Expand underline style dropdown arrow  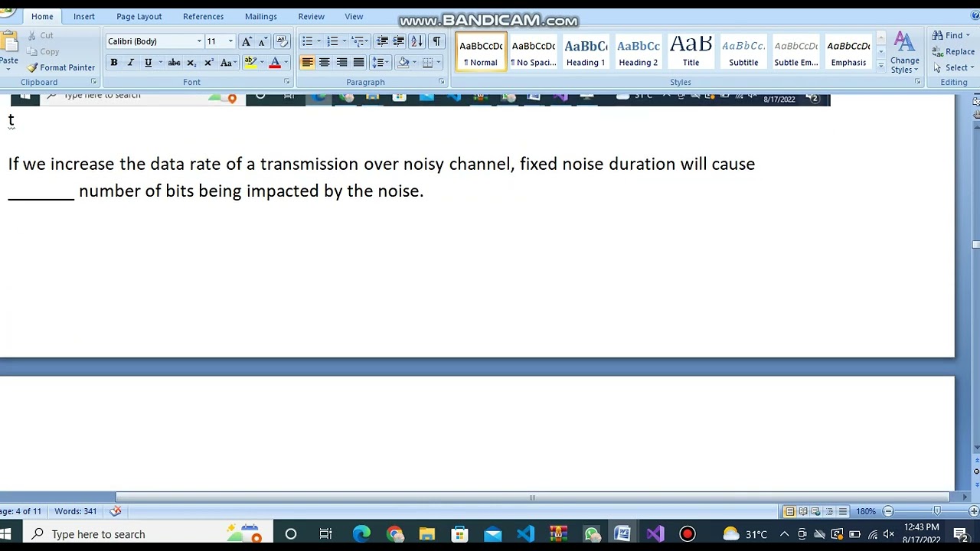[x=159, y=63]
